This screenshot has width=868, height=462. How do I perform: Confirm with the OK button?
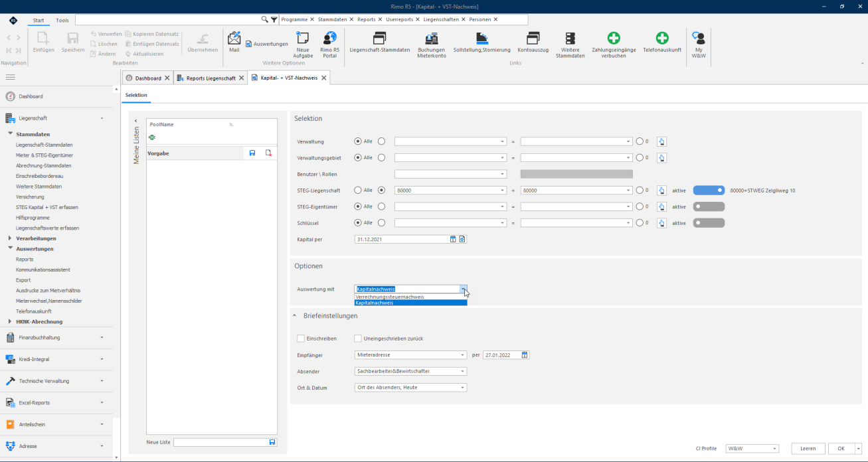841,449
